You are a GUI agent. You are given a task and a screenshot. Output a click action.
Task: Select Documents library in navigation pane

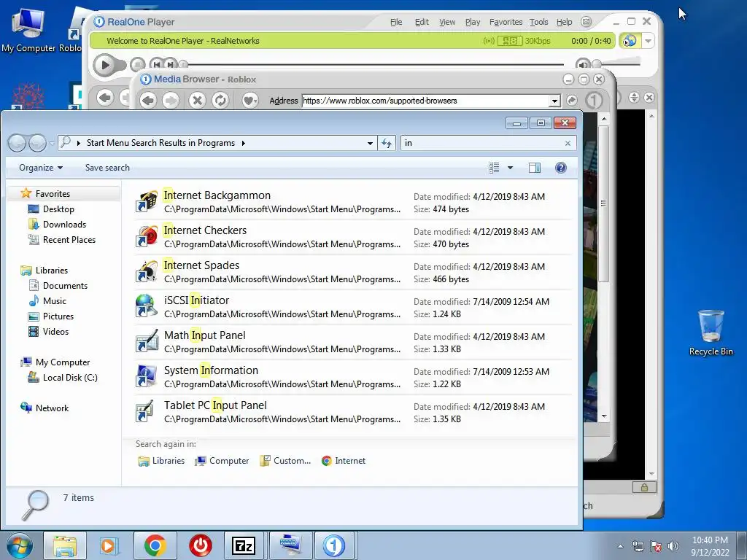coord(65,286)
